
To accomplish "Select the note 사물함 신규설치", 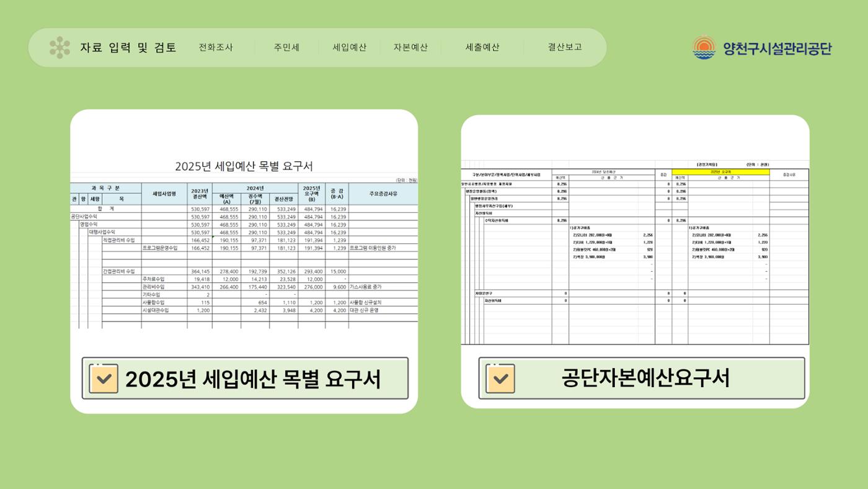I will tap(366, 302).
